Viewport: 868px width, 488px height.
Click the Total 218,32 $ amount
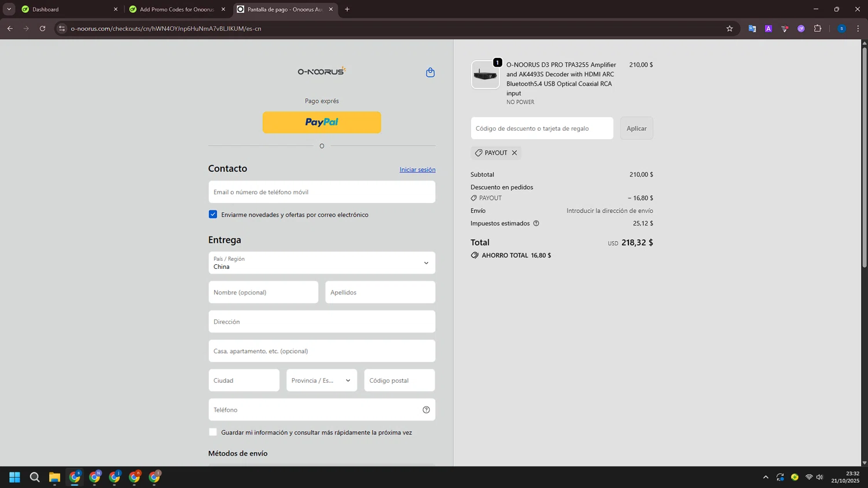click(x=637, y=242)
